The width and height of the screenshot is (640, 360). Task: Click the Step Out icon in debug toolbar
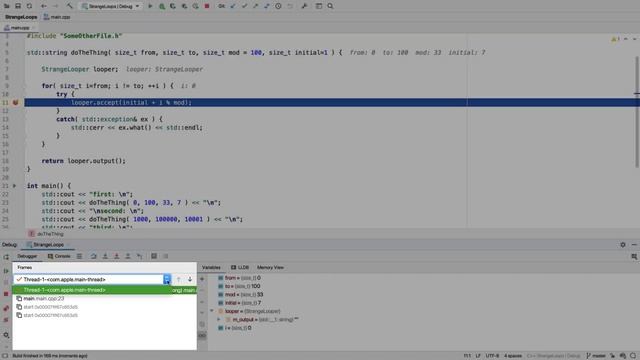click(128, 256)
